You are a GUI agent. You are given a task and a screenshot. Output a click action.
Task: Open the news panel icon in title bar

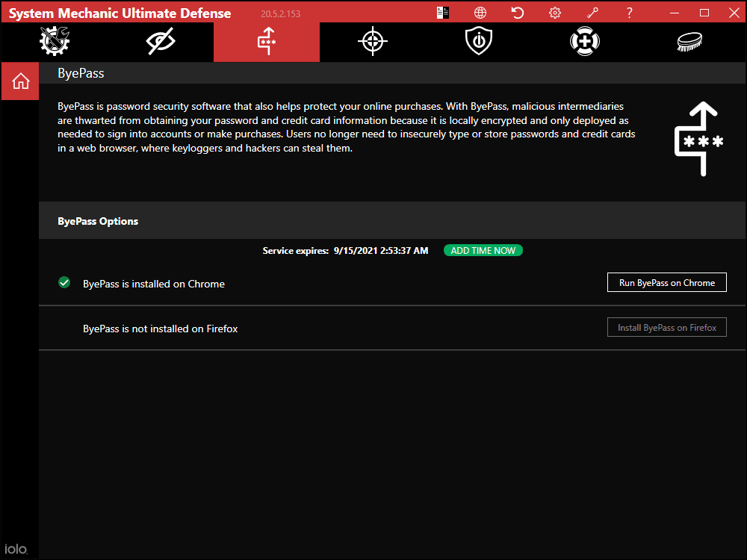pos(443,13)
